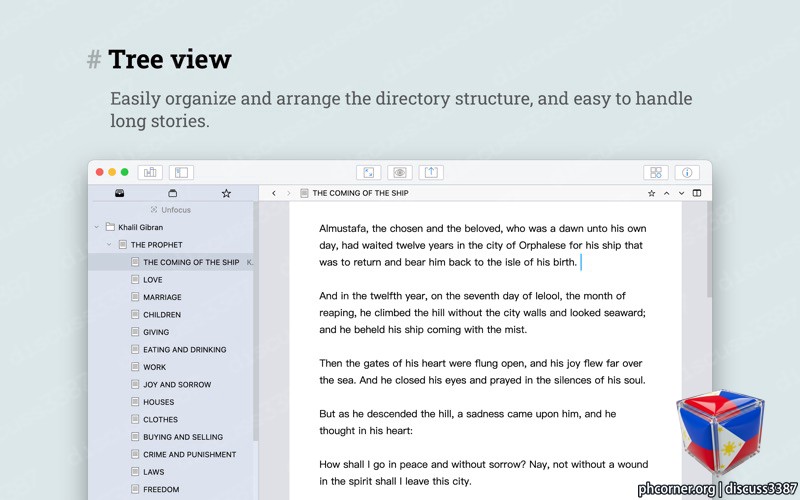800x500 pixels.
Task: Click the 'And in the twelfth year' paragraph
Action: (x=482, y=313)
